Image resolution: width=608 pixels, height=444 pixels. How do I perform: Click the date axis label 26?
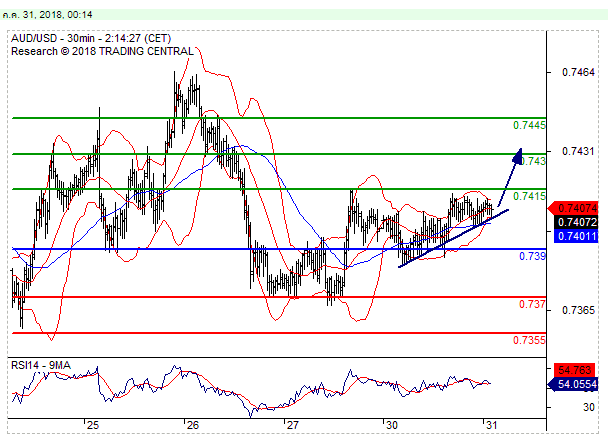click(x=193, y=425)
